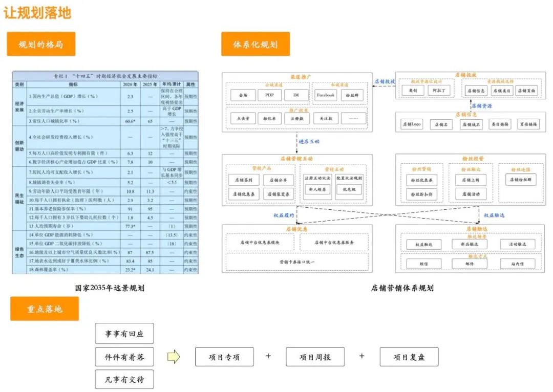The image size is (553, 392).
Task: Click the 项目复盘 box
Action: tap(409, 357)
